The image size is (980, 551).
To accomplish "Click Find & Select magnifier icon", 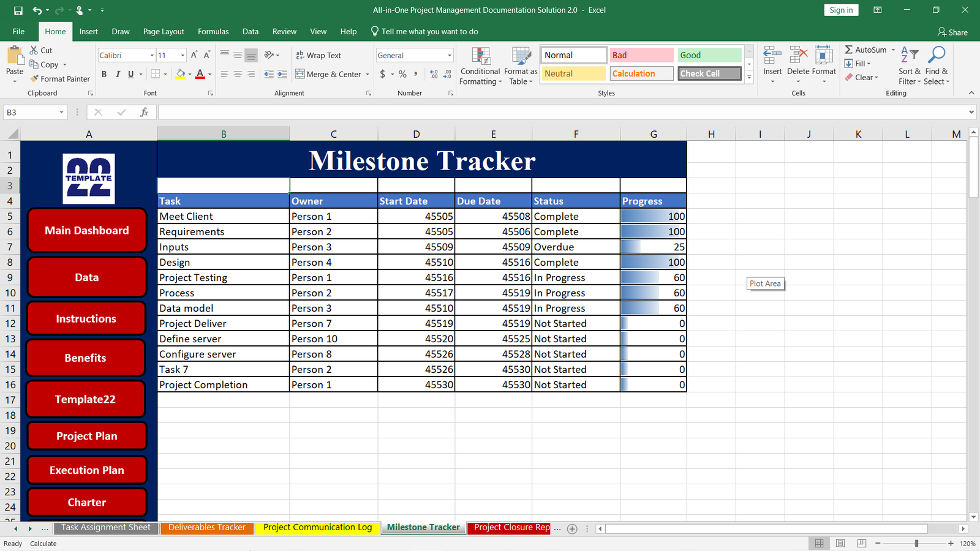I will coord(937,55).
